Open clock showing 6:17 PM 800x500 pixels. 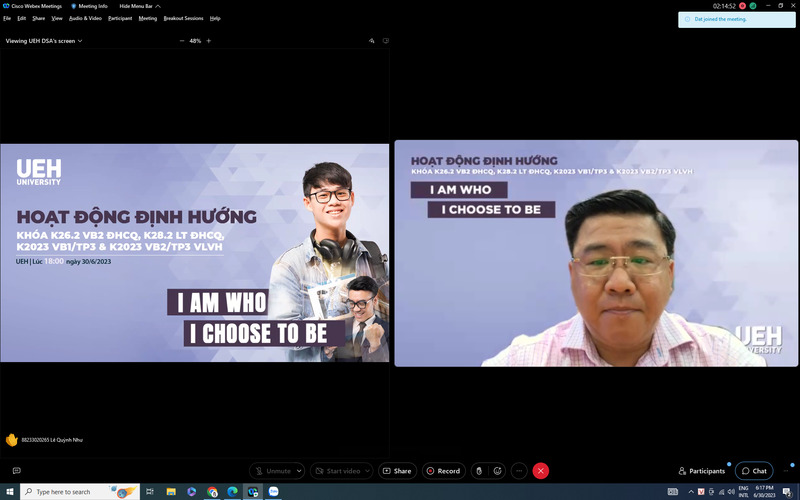coord(764,492)
